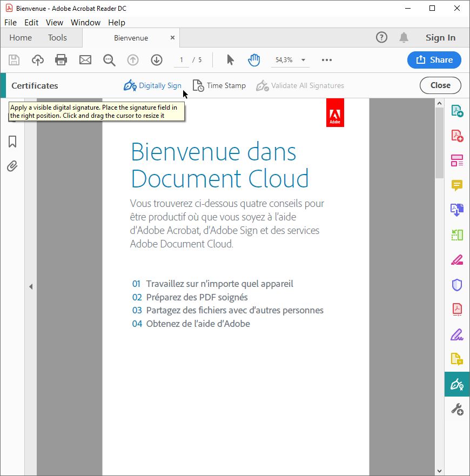Open Bookmarks panel in left sidebar
The width and height of the screenshot is (470, 476).
[x=12, y=142]
